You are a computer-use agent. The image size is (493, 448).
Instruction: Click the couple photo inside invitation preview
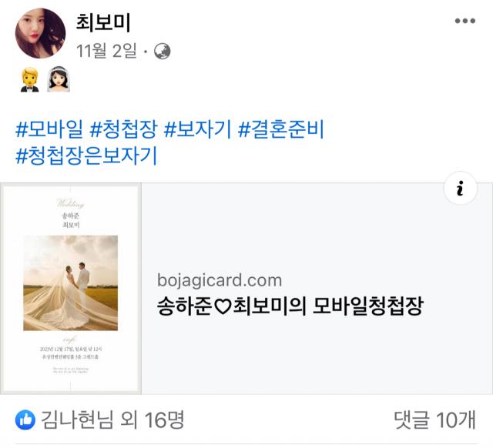71,283
